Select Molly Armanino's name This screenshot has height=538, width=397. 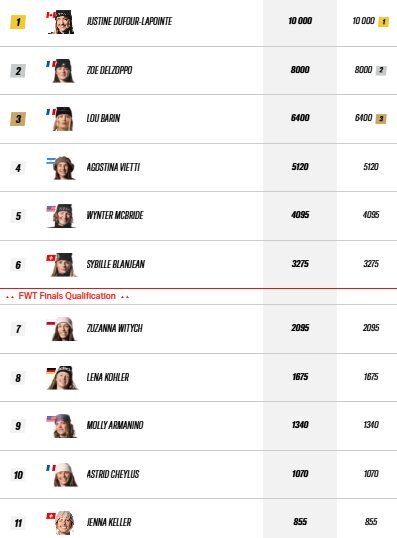tap(115, 425)
